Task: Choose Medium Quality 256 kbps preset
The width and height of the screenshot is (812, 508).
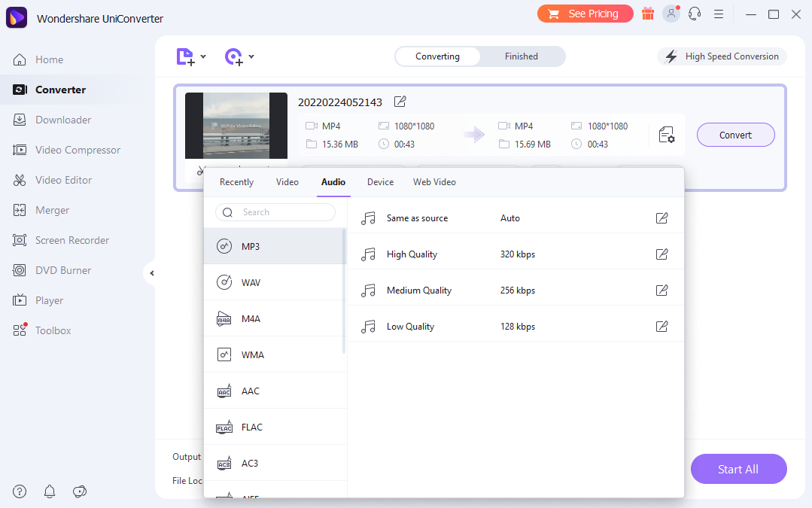Action: coord(515,290)
